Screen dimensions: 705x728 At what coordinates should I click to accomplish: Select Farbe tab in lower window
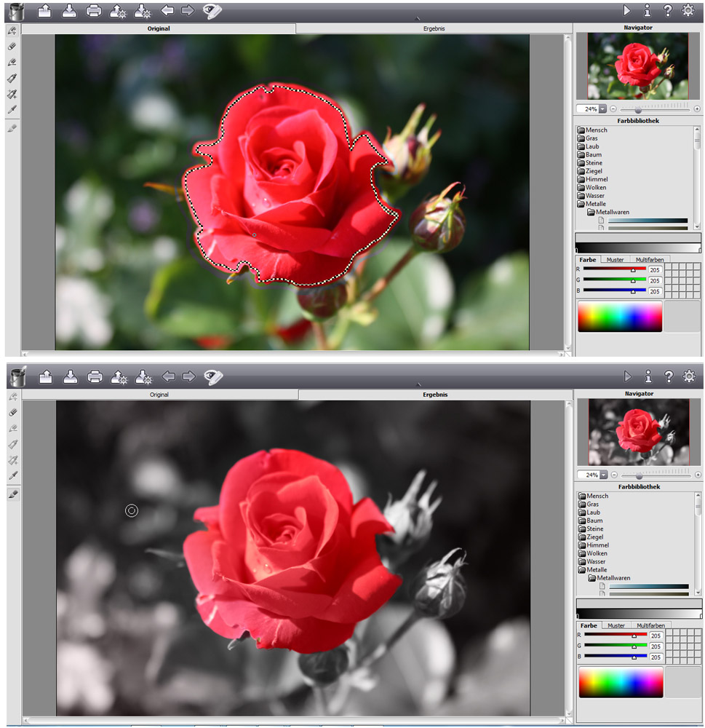tap(589, 625)
